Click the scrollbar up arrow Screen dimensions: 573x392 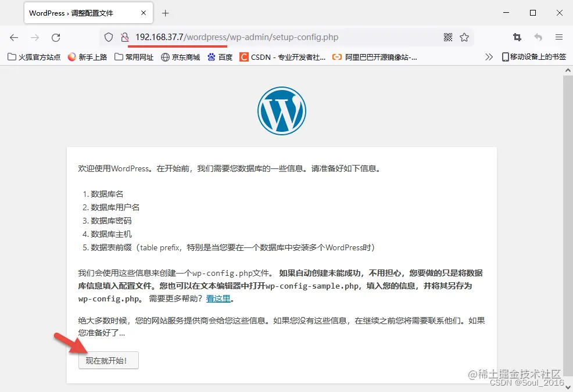[x=568, y=70]
